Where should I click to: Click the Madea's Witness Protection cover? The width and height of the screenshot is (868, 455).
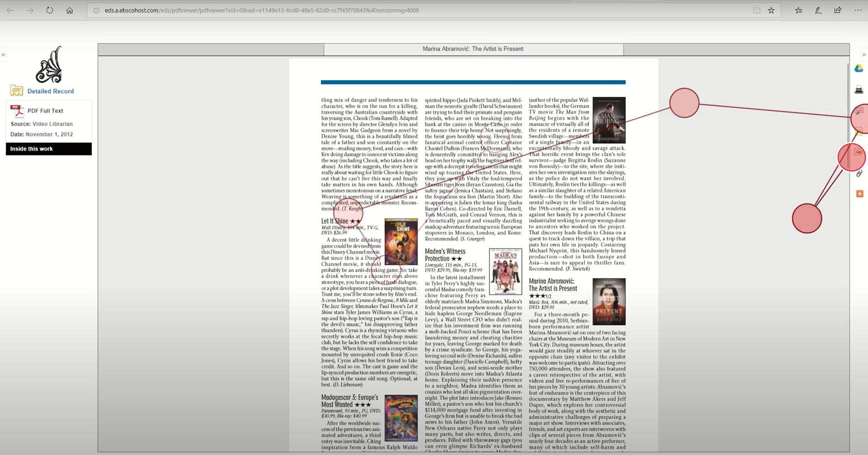tap(505, 271)
